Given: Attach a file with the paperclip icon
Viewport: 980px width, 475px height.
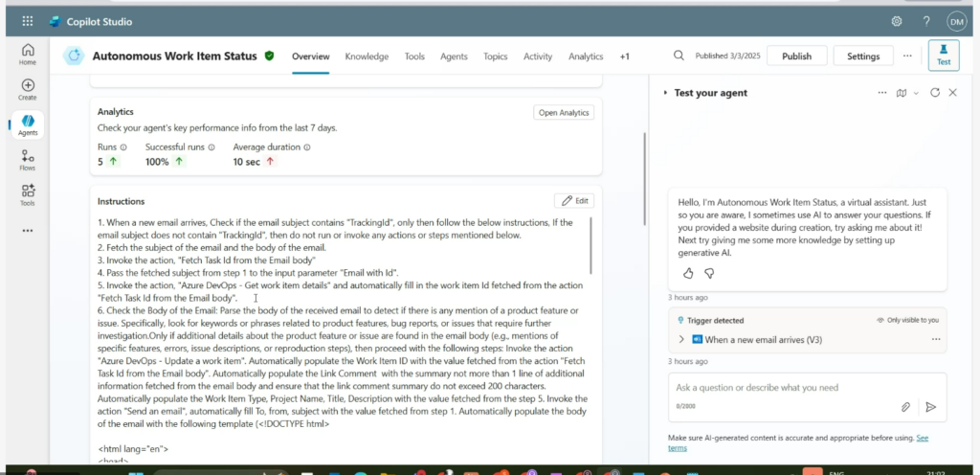Looking at the screenshot, I should (905, 407).
